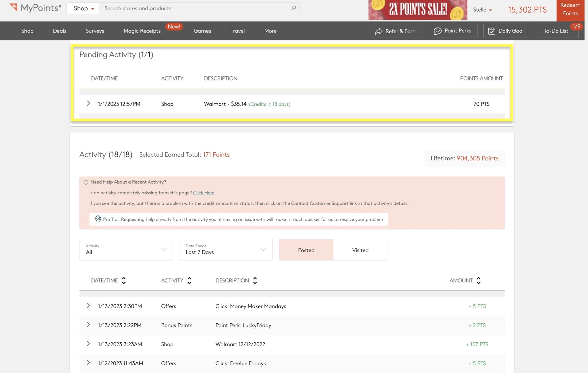Viewport: 588px width, 373px height.
Task: Switch to the Posted view
Action: [306, 250]
